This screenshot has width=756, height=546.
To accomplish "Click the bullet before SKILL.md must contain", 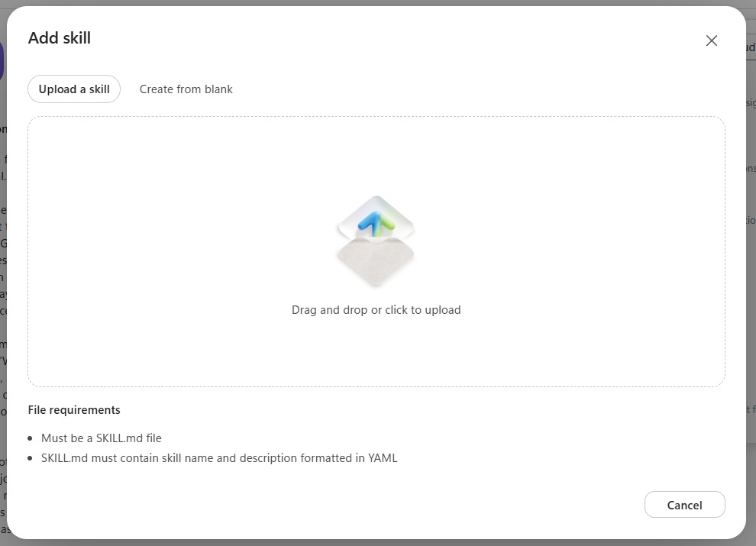I will click(x=31, y=458).
